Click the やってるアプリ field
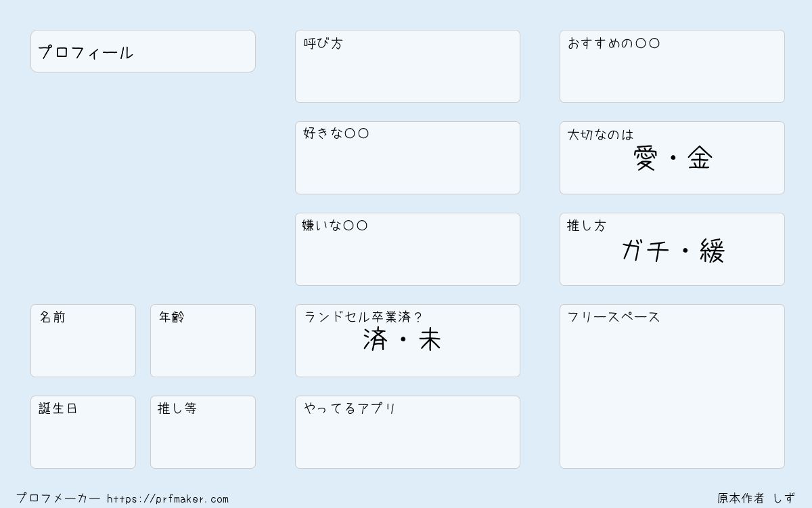The width and height of the screenshot is (812, 508). click(407, 432)
